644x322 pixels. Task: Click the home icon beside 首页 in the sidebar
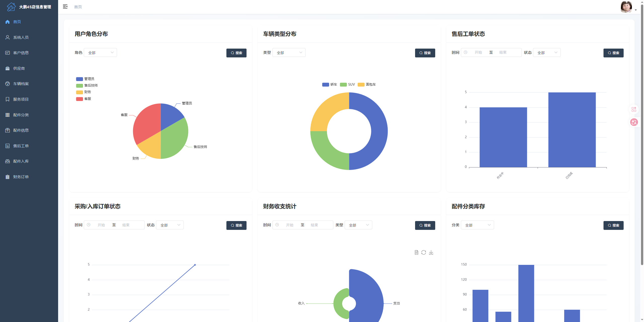click(x=8, y=22)
